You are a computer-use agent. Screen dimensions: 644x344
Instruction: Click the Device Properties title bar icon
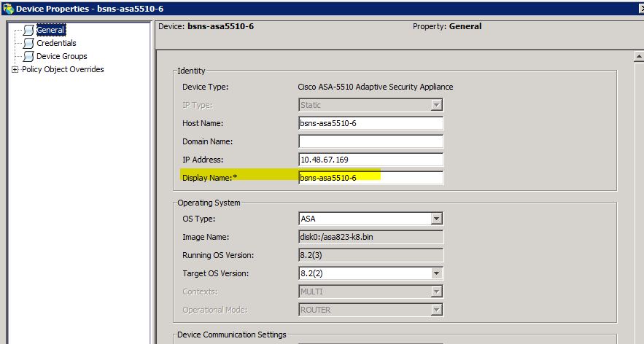click(8, 9)
